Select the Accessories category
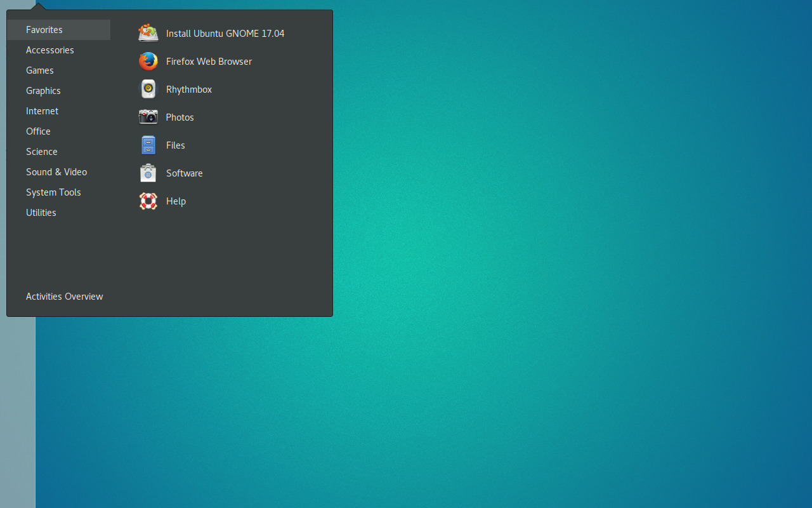Screen dimensions: 812x508 [x=49, y=50]
